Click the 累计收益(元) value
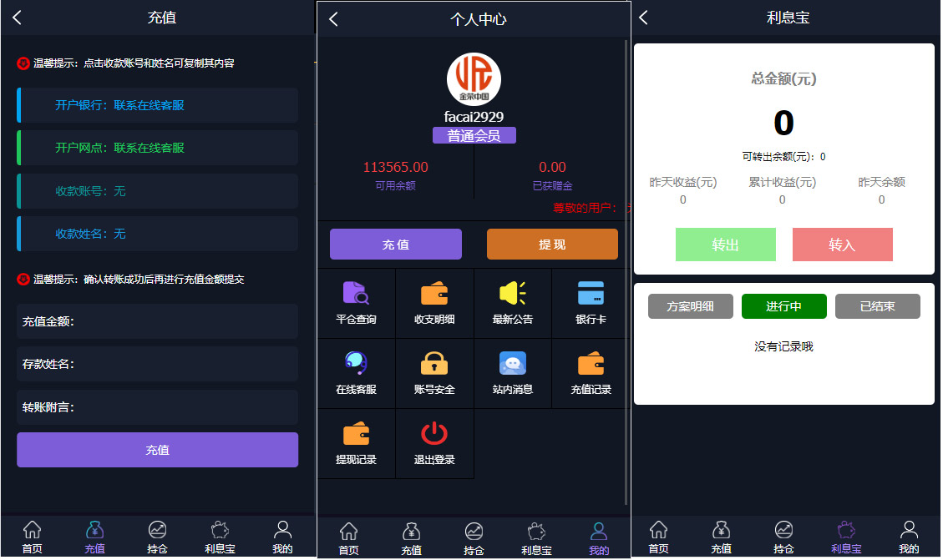Image resolution: width=943 pixels, height=560 pixels. pyautogui.click(x=783, y=199)
